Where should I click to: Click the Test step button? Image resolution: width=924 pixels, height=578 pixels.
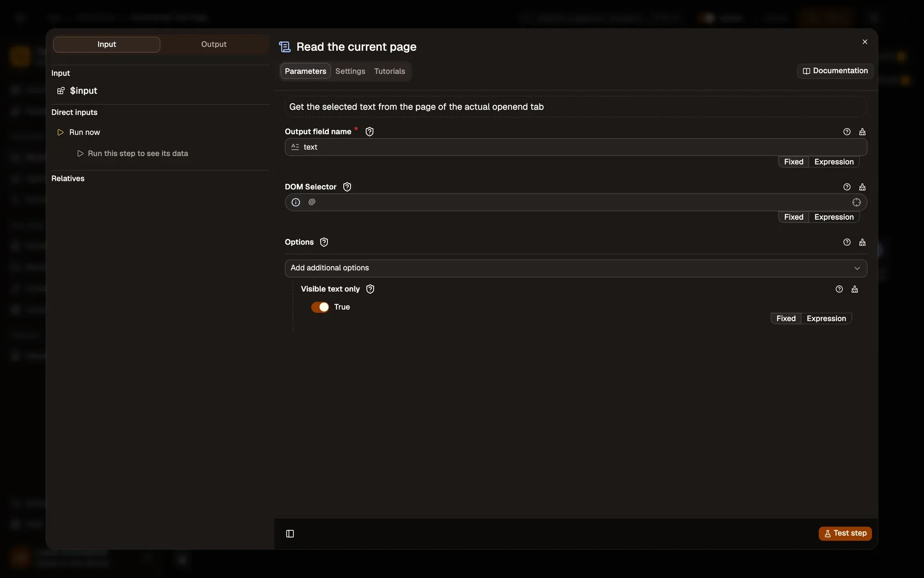[845, 533]
